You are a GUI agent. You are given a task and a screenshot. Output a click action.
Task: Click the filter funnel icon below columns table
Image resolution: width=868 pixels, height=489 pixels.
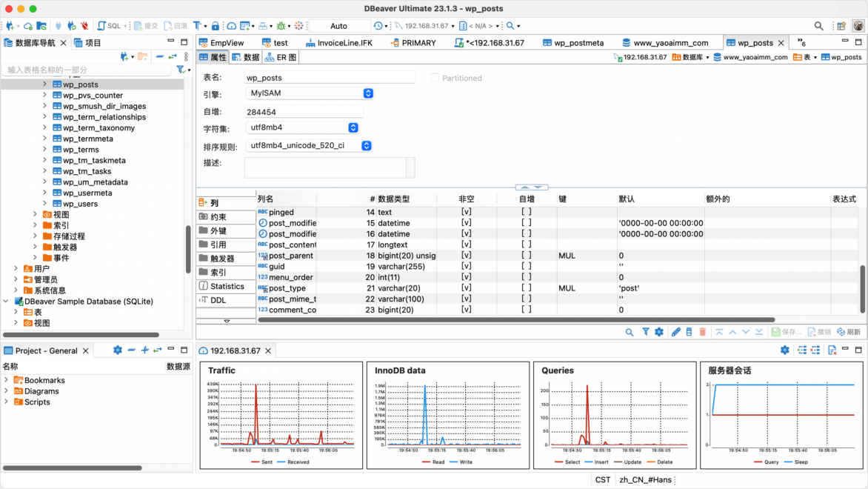pos(646,332)
